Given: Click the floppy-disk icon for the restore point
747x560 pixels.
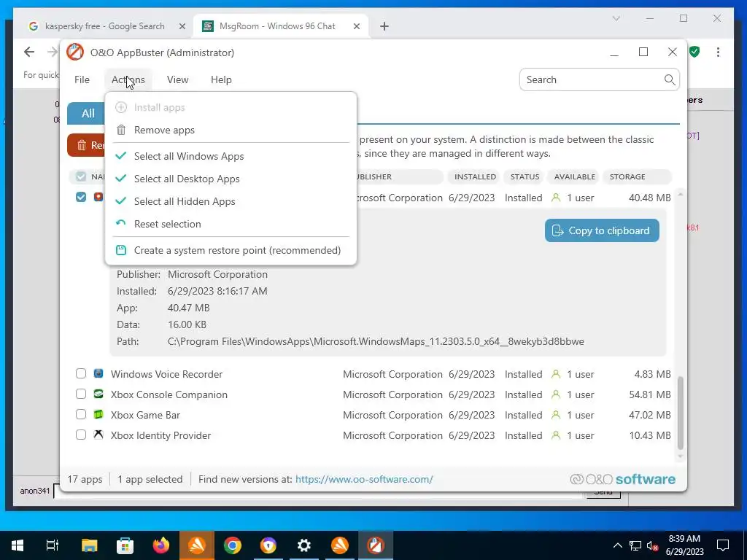Looking at the screenshot, I should tap(121, 250).
